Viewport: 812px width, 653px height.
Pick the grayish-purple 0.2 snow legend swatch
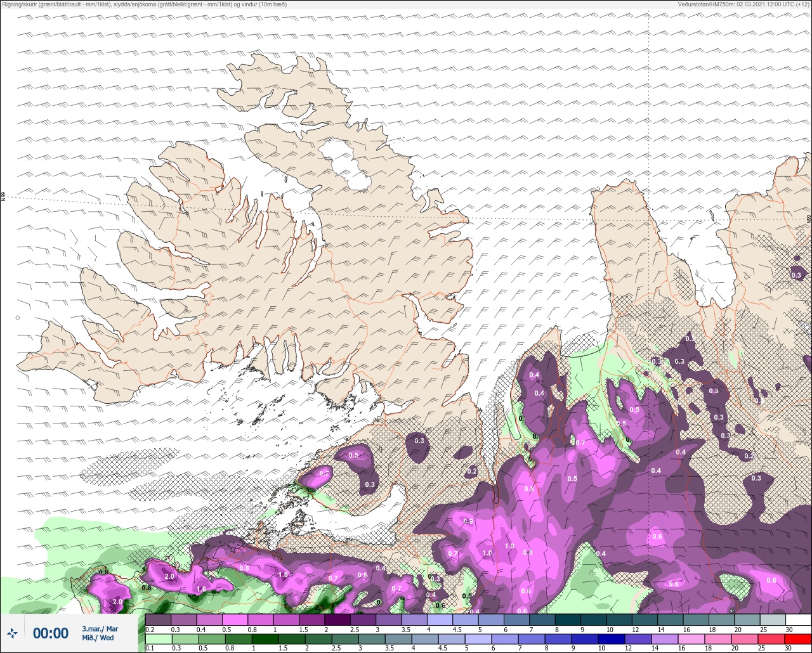tap(158, 619)
